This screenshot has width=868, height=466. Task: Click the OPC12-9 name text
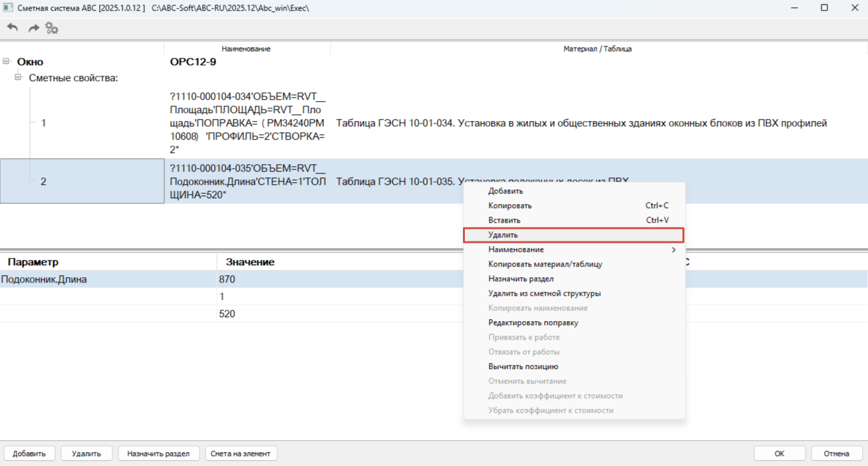tap(193, 62)
